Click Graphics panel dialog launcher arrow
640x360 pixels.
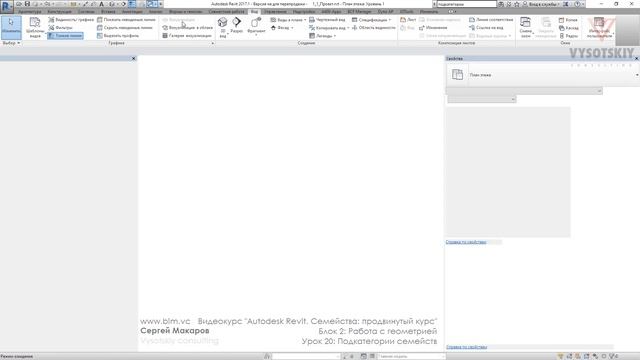(x=212, y=43)
